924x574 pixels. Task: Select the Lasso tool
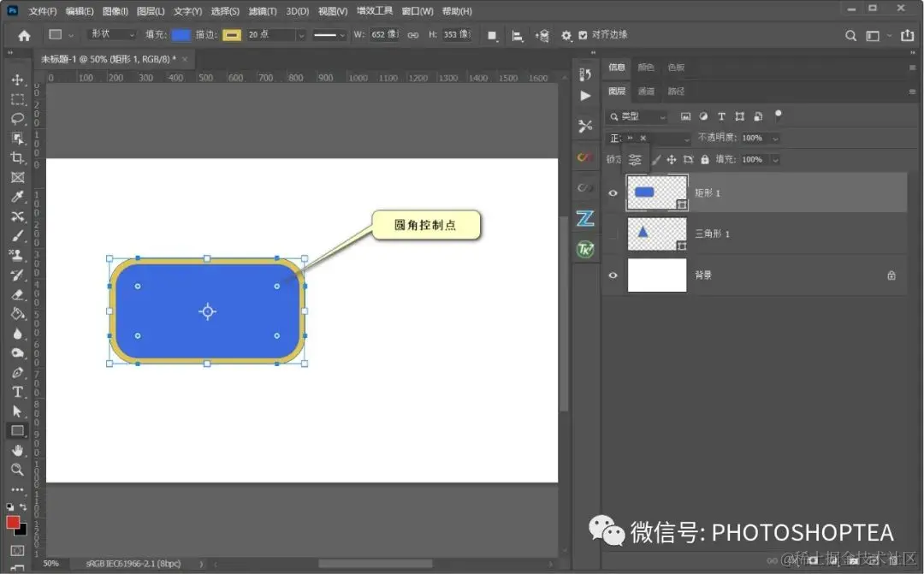[18, 119]
